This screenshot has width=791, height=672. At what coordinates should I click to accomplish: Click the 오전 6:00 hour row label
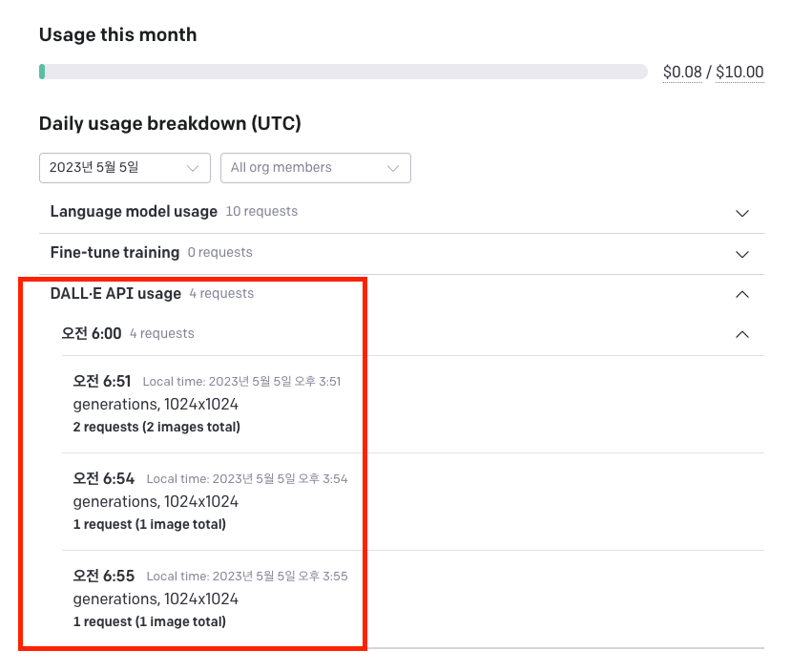coord(92,333)
